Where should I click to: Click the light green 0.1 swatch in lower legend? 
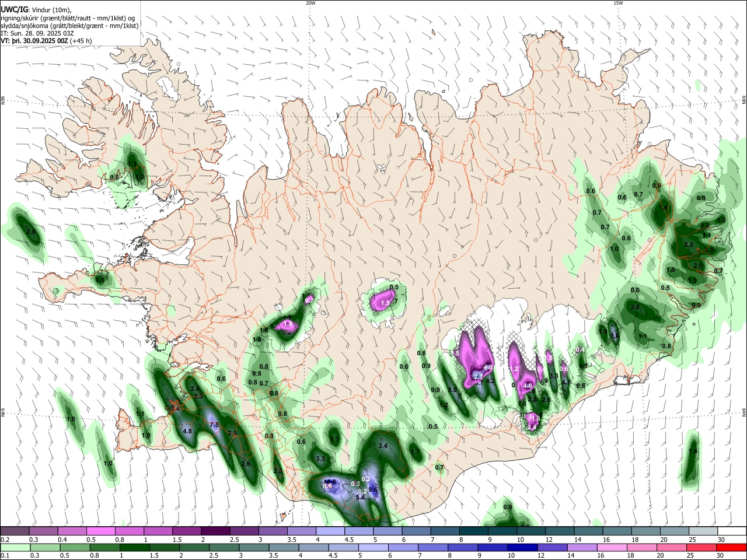[15, 547]
